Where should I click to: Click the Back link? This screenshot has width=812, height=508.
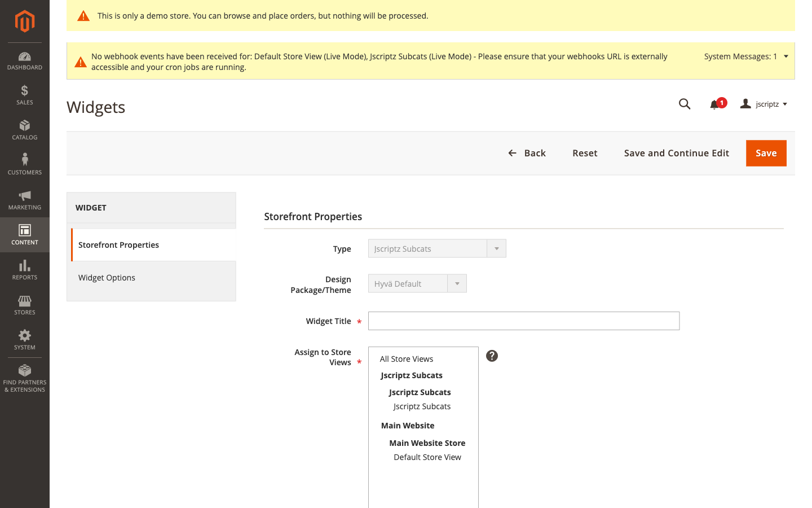(527, 153)
